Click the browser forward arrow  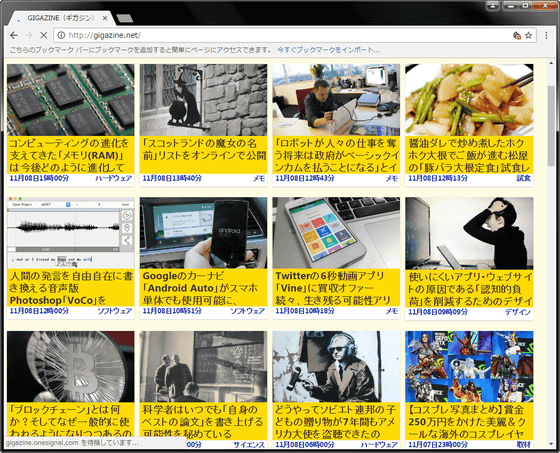29,35
